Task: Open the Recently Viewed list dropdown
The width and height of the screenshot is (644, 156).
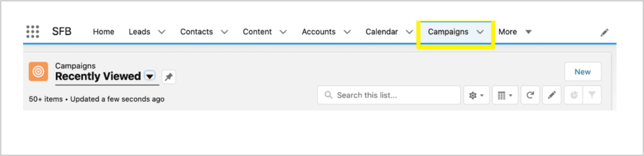Action: pos(150,76)
